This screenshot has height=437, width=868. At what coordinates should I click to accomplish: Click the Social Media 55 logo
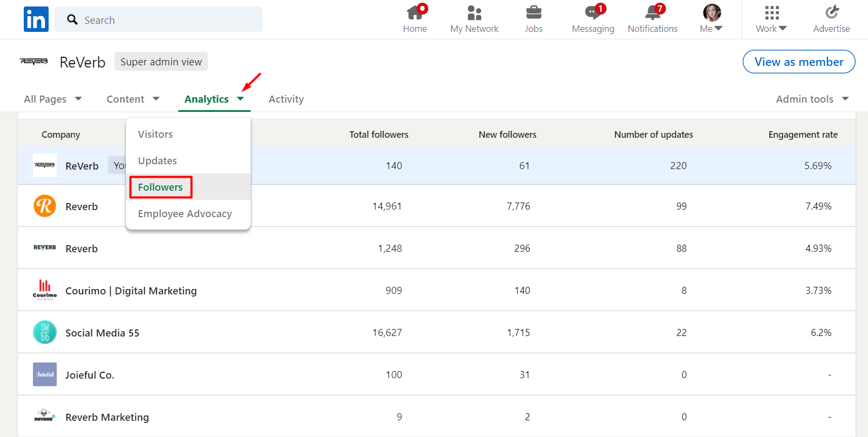point(45,332)
